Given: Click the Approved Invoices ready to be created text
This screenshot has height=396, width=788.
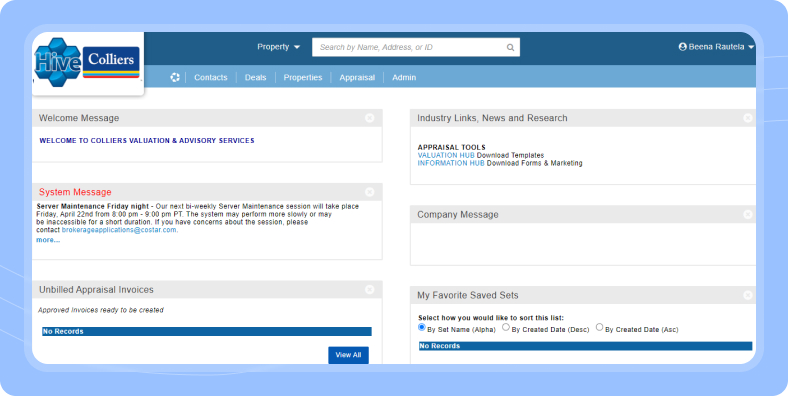Looking at the screenshot, I should [101, 310].
